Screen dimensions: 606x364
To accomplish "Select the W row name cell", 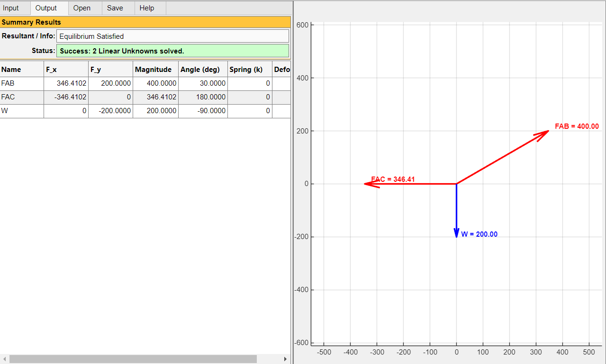I will 22,111.
